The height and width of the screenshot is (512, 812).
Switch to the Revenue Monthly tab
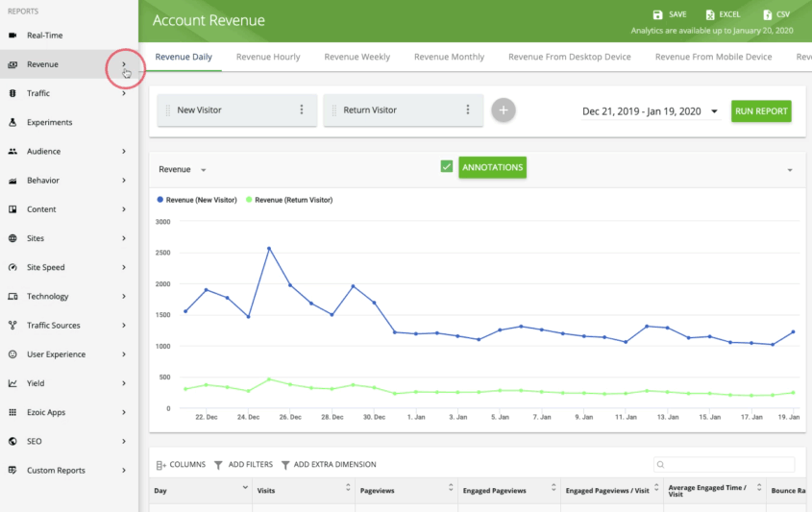pyautogui.click(x=449, y=57)
